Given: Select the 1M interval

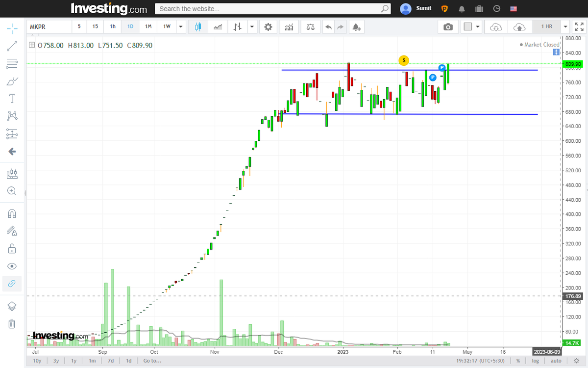Looking at the screenshot, I should [x=148, y=26].
